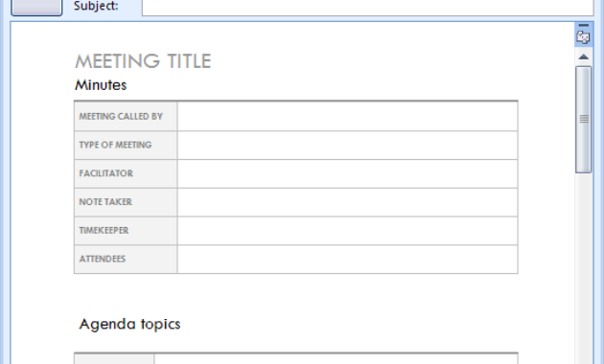Screen dimensions: 604x364
Task: Click the ATTENDEES label cell
Action: [x=126, y=259]
